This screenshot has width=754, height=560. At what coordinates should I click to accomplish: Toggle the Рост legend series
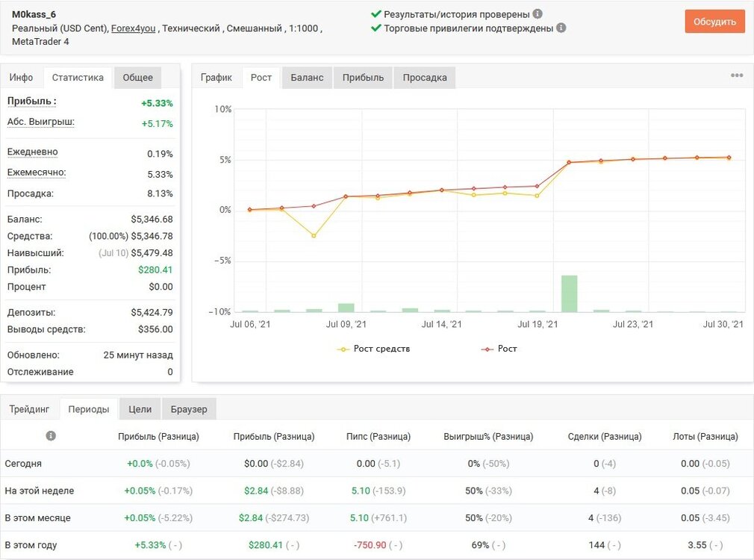[x=499, y=349]
